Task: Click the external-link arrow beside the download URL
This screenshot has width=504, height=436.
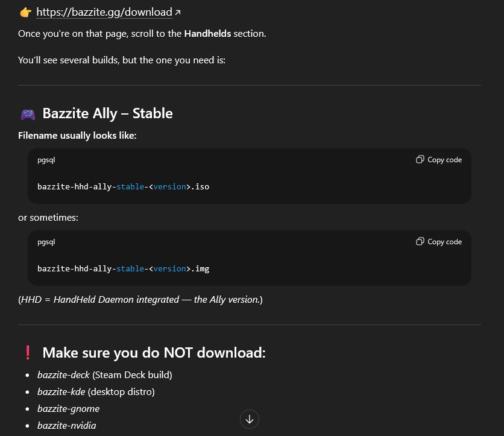Action: 177,12
